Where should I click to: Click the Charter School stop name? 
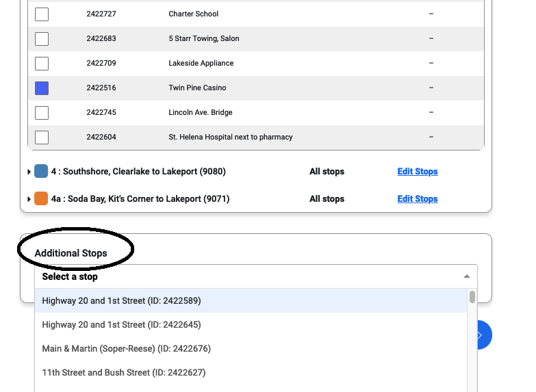(194, 14)
